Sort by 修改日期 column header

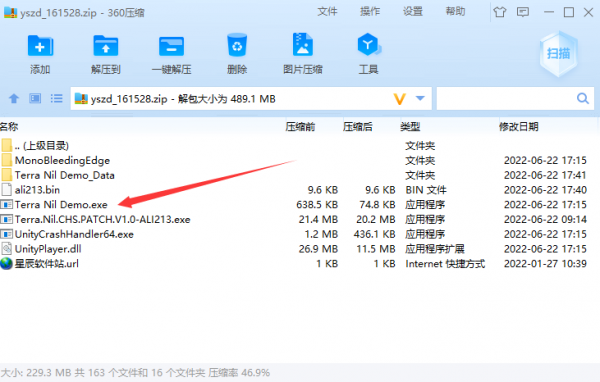[x=519, y=127]
